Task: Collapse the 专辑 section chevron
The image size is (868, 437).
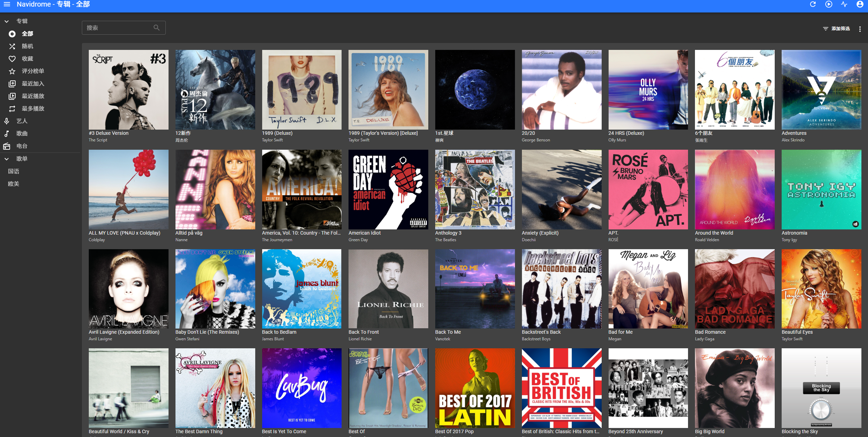Action: pyautogui.click(x=7, y=21)
